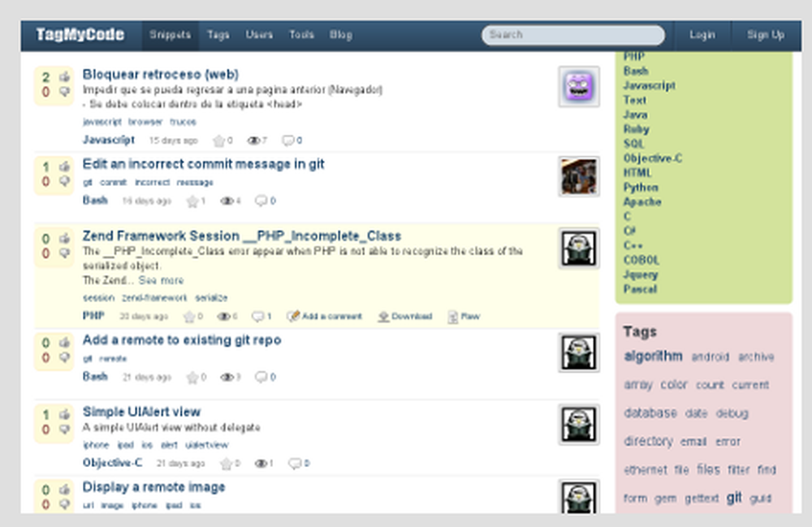This screenshot has width=812, height=527.
Task: Open Display a remote image snippet title
Action: coord(153,487)
